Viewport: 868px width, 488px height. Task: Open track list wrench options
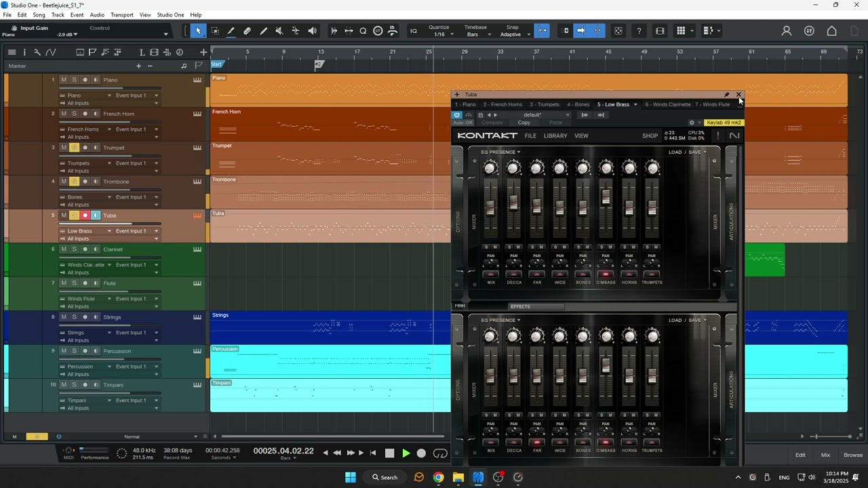(x=37, y=52)
